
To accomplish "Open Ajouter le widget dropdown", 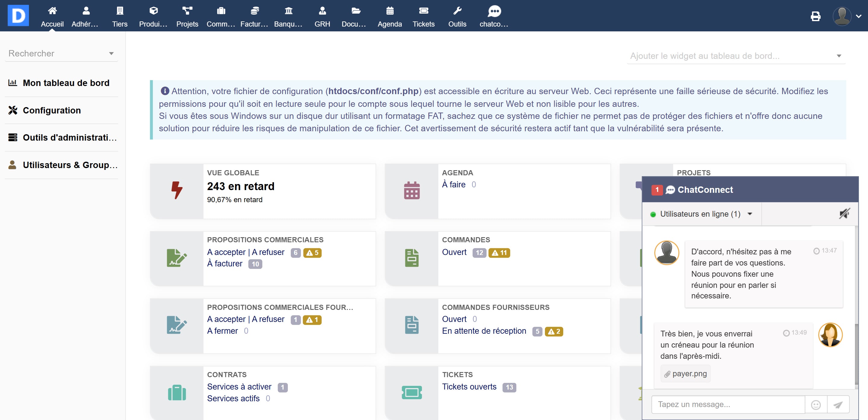I will click(x=736, y=56).
